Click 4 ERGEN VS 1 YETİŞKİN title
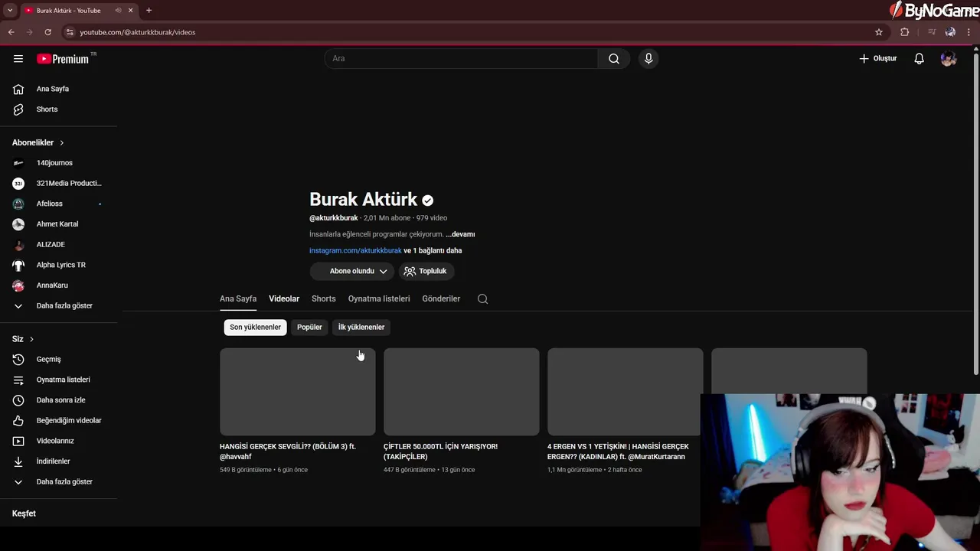The width and height of the screenshot is (980, 551). pos(618,452)
